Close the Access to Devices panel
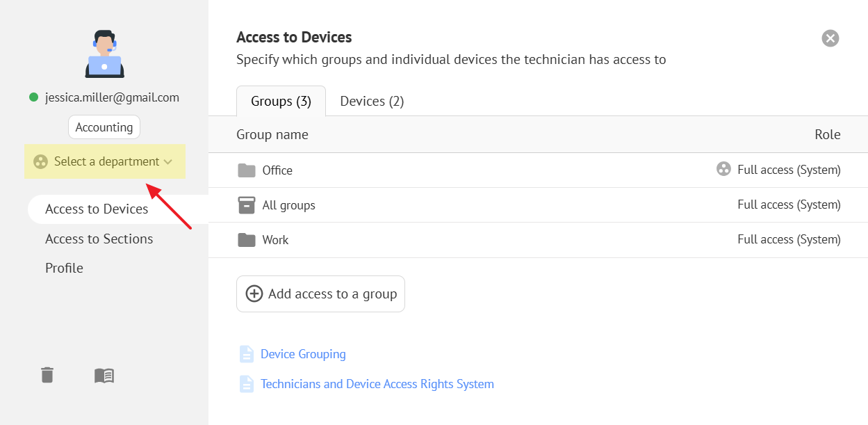 [x=830, y=38]
